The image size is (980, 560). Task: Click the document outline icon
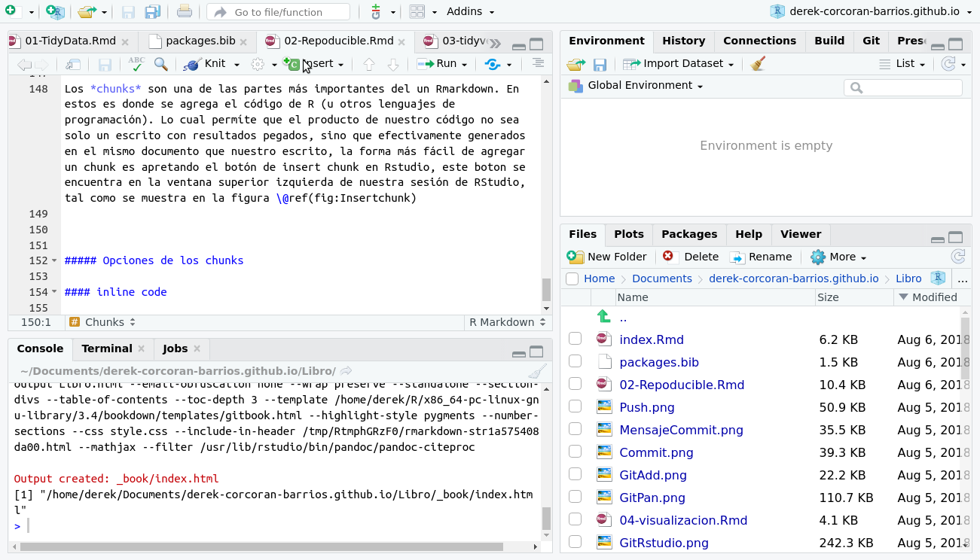pos(538,64)
